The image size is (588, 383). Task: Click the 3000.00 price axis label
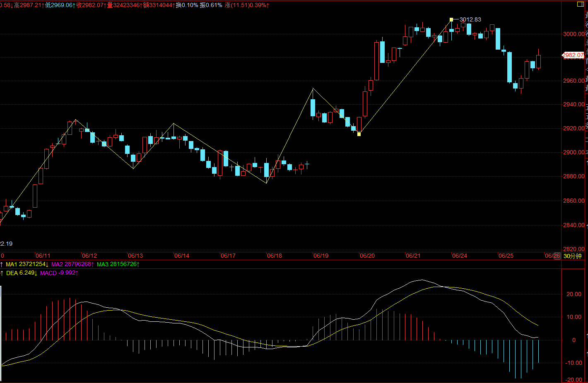pyautogui.click(x=574, y=34)
